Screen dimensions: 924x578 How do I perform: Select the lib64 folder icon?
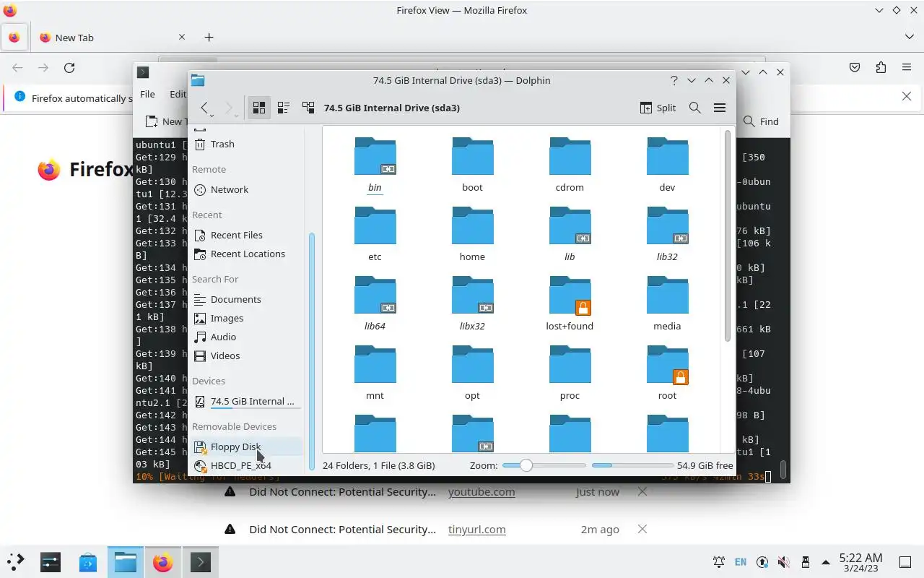point(375,295)
